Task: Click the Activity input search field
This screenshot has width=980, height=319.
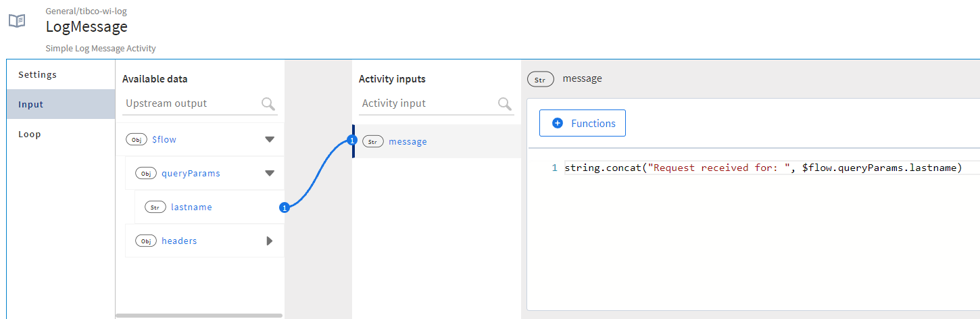Action: tap(426, 103)
